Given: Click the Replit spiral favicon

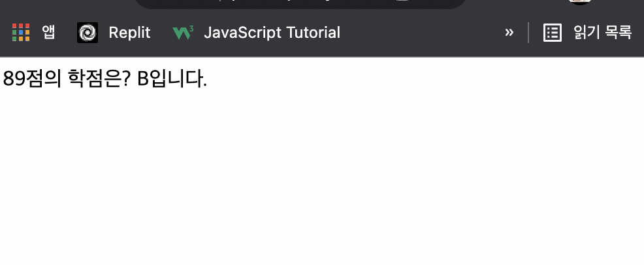Looking at the screenshot, I should pos(88,32).
